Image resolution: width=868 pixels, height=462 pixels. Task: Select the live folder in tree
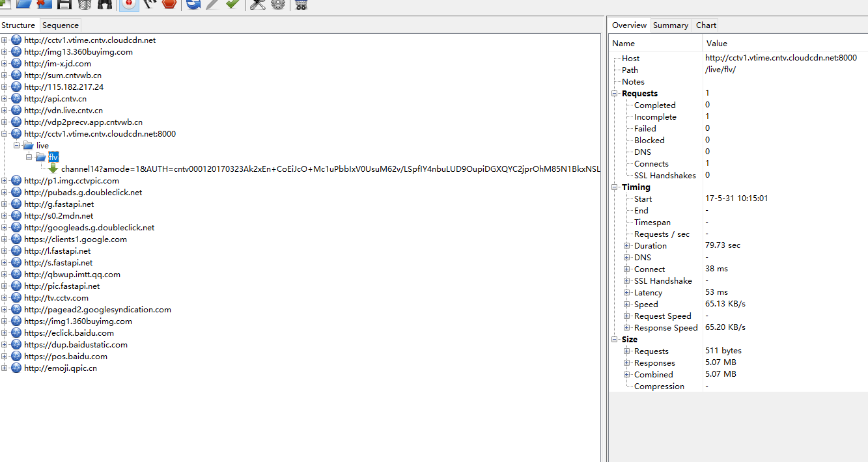pos(42,146)
